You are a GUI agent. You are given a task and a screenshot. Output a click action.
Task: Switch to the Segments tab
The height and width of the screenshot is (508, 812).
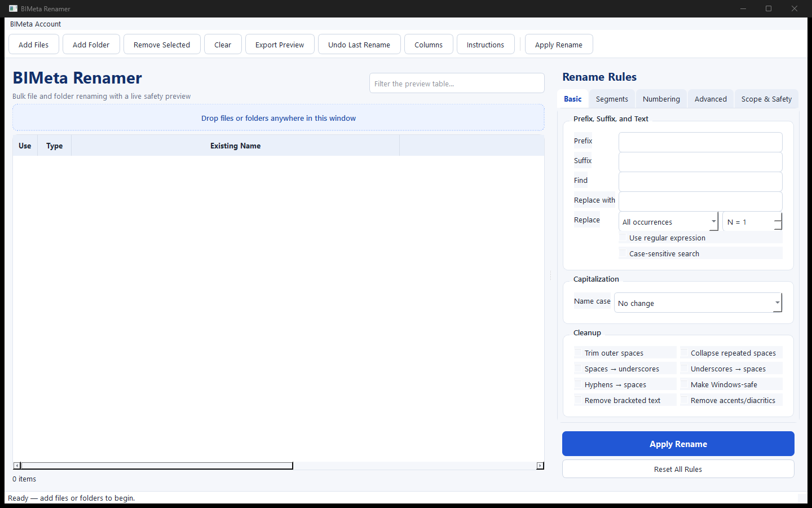[612, 99]
